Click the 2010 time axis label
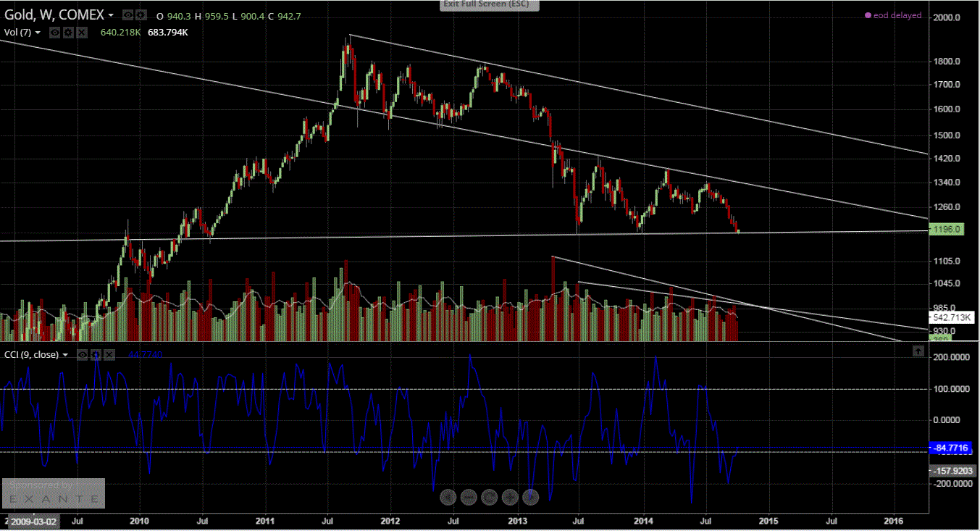The image size is (980, 531). (x=140, y=520)
